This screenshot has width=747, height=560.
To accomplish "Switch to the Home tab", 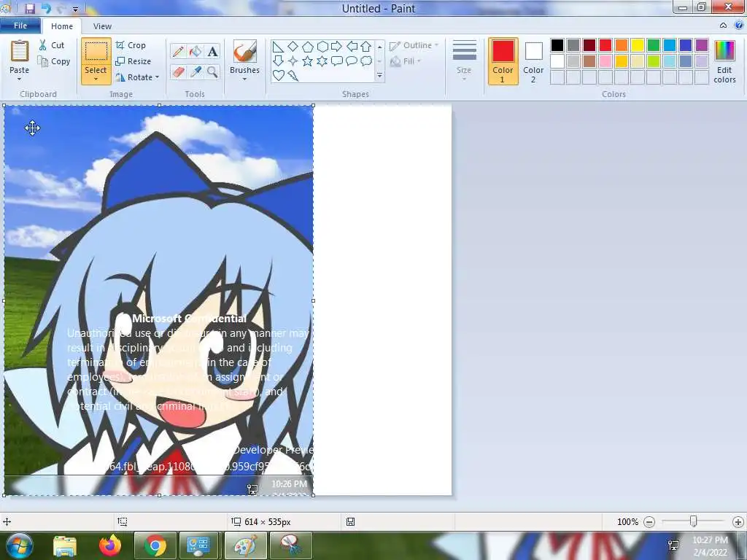I will click(x=62, y=26).
